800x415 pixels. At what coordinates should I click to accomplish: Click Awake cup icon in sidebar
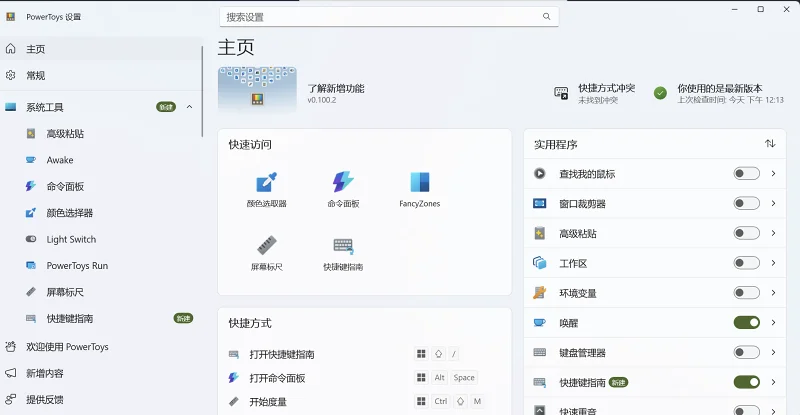31,160
